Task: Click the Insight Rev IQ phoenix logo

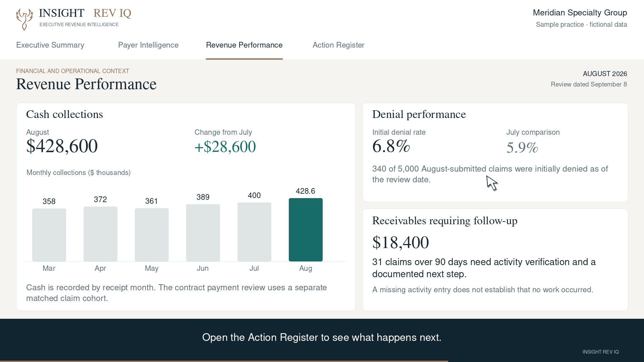Action: [24, 19]
